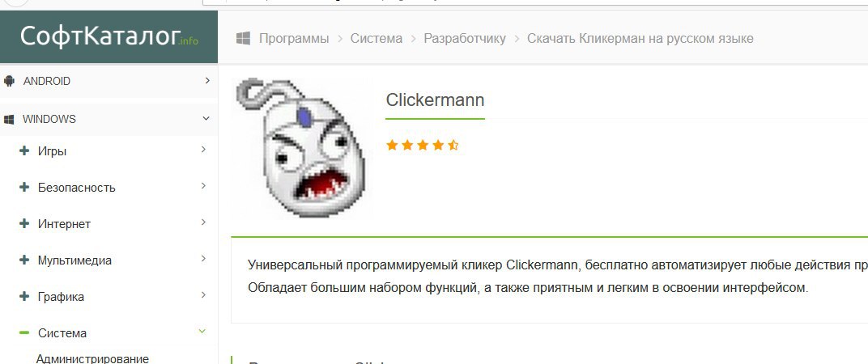Click the plus icon beside Интернет

[23, 223]
